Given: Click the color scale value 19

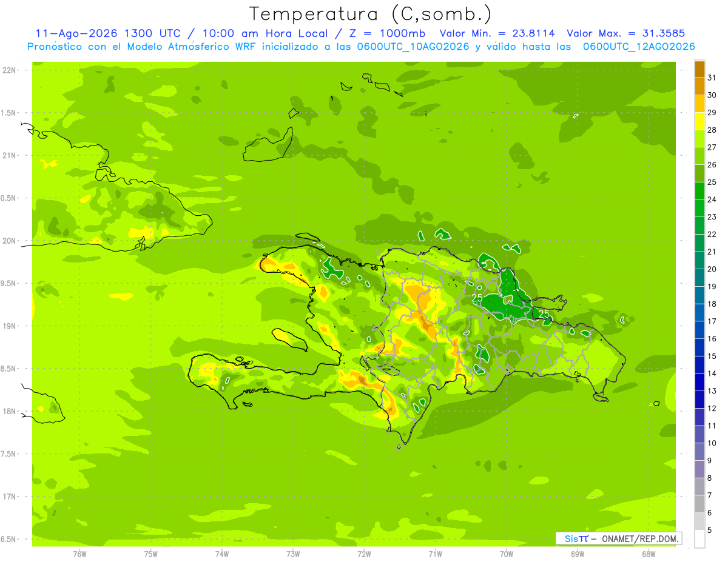Looking at the screenshot, I should [712, 287].
